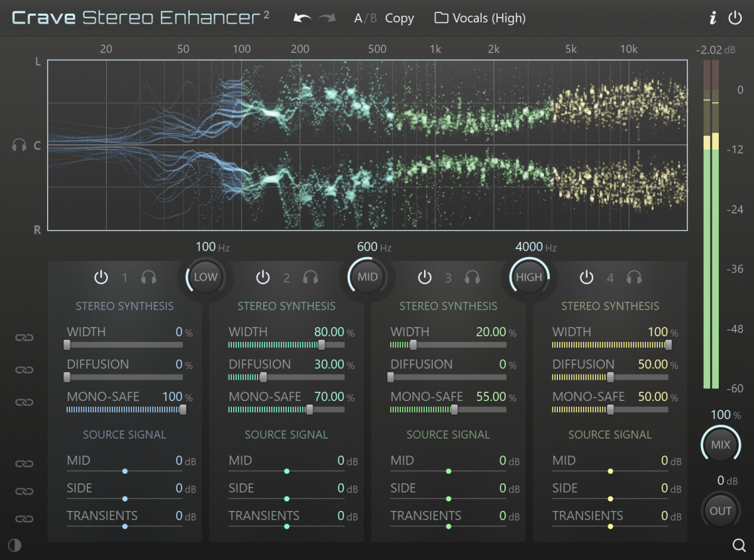Turn off band 3 power button
The image size is (754, 560).
coord(425,277)
